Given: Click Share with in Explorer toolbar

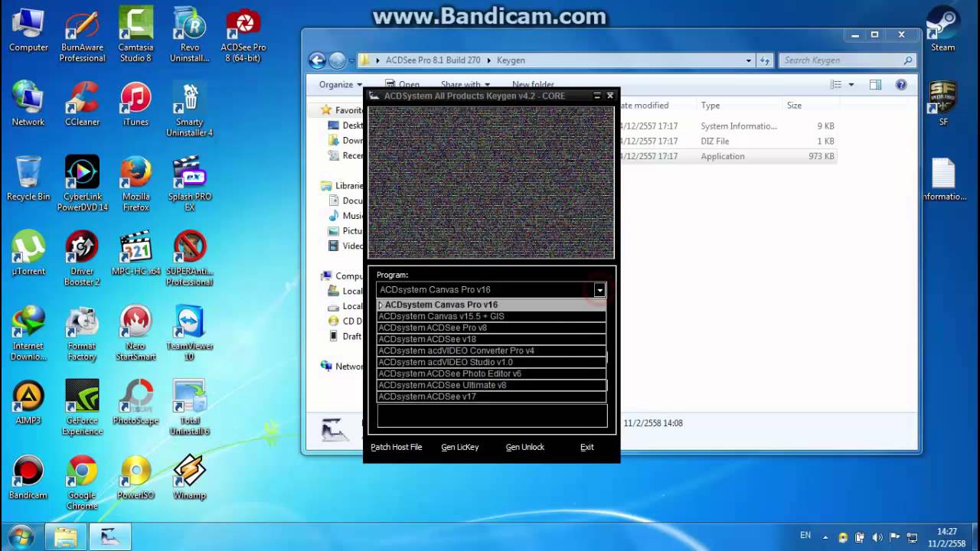Looking at the screenshot, I should coord(465,84).
